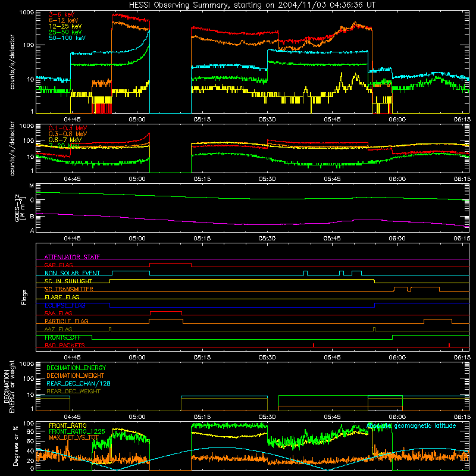
Task: Select the DECIMATION_WEIGHT legend entry
Action: pos(76,376)
